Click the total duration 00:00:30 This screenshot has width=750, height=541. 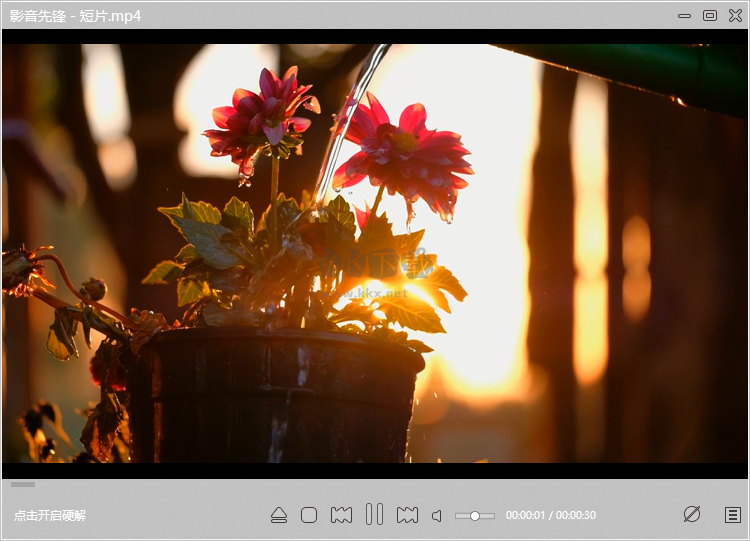[x=576, y=516]
